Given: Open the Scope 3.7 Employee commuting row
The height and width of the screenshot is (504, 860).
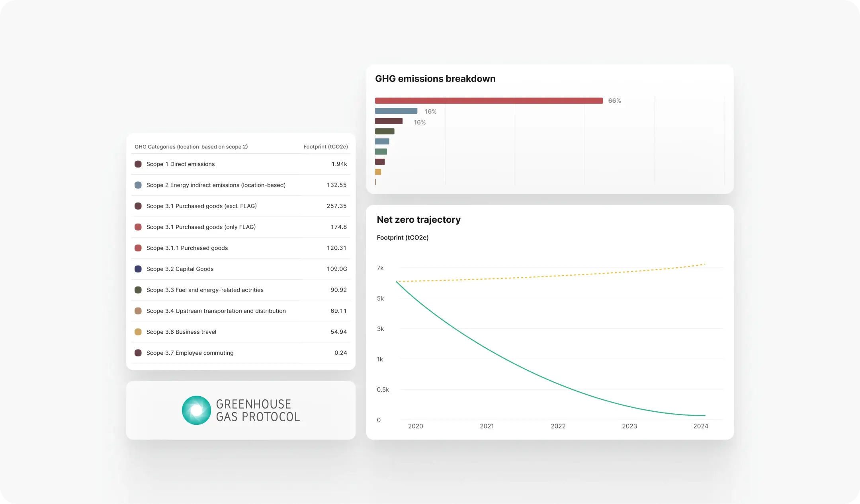Looking at the screenshot, I should (241, 353).
